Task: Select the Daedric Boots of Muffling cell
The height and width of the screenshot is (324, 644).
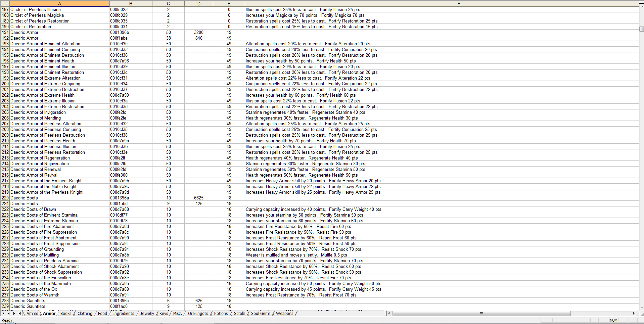Action: (x=35, y=255)
